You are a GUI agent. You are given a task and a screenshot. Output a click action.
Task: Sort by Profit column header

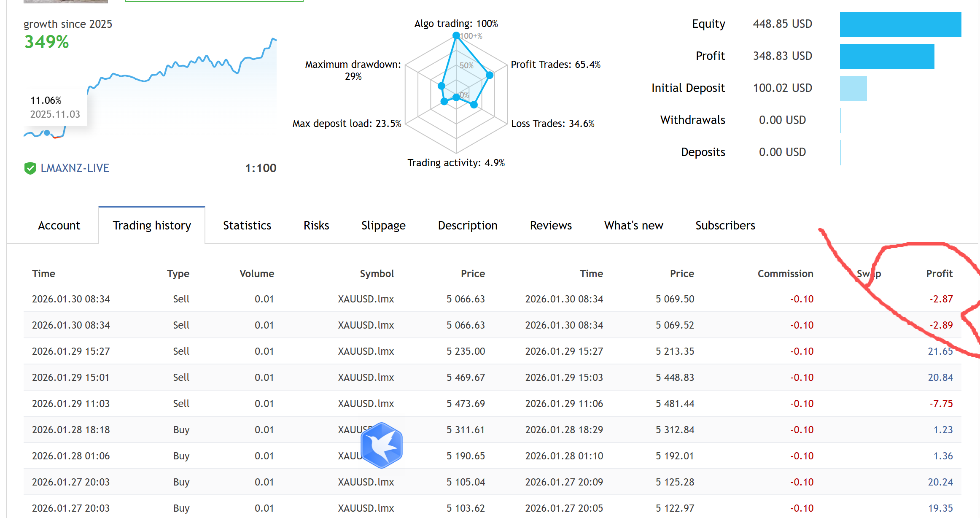click(939, 274)
